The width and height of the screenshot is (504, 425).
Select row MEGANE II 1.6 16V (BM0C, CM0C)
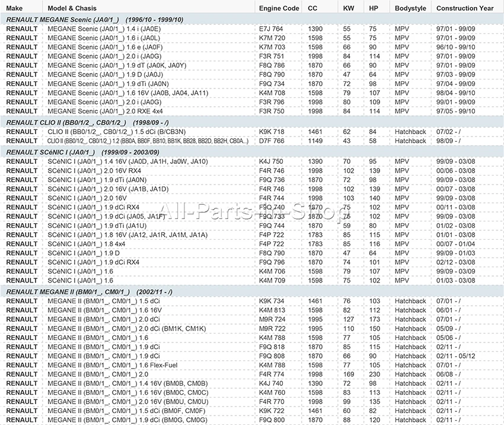tap(252, 392)
